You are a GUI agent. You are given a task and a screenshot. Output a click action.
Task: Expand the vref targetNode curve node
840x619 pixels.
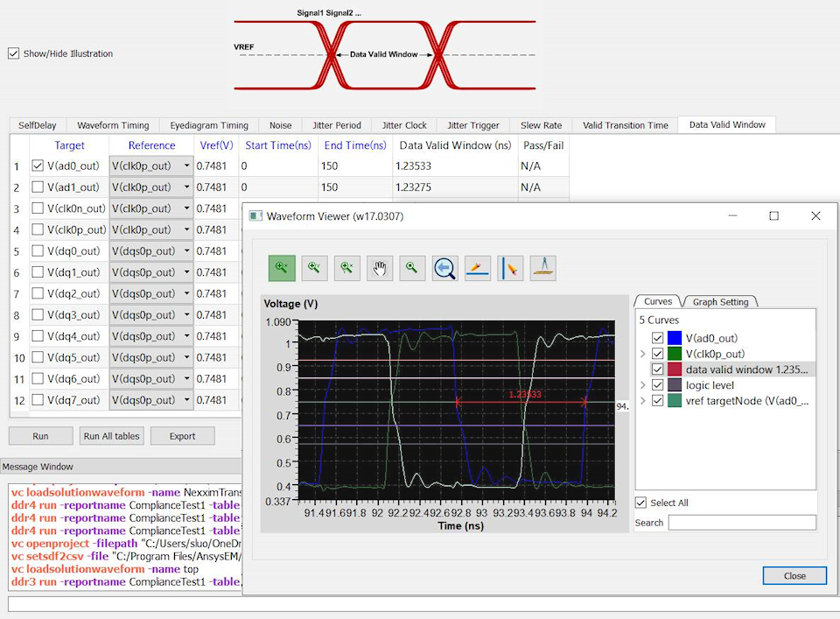[x=643, y=400]
